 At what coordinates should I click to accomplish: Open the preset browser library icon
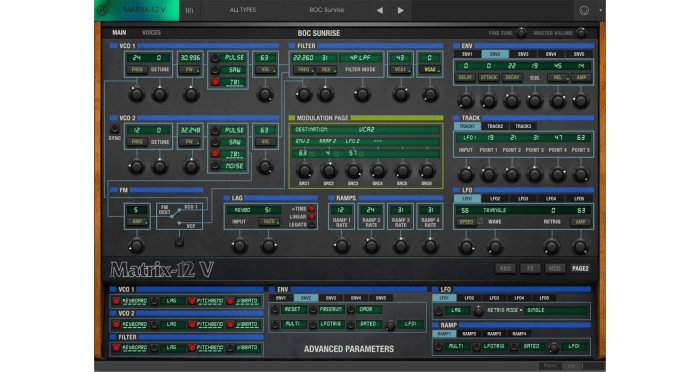(x=189, y=10)
